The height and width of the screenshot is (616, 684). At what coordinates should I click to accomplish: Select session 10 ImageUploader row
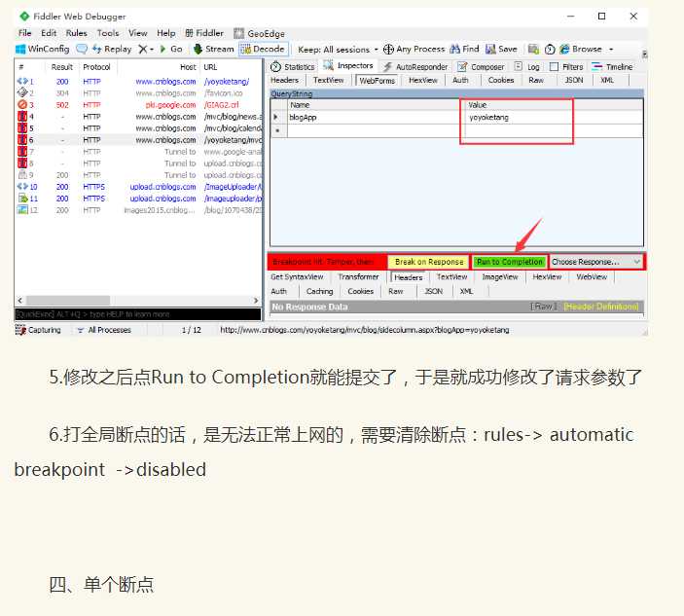[x=139, y=187]
